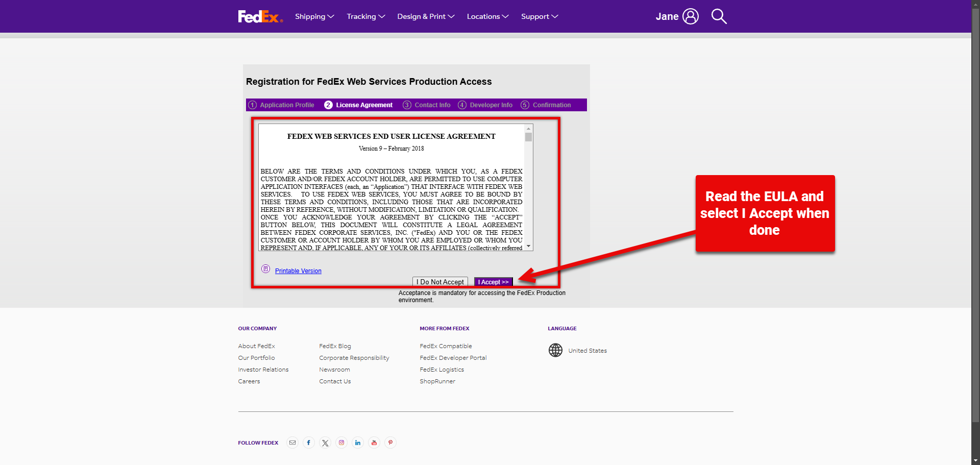Open FedEx Compatible link
Screen dimensions: 980x465
[446, 346]
